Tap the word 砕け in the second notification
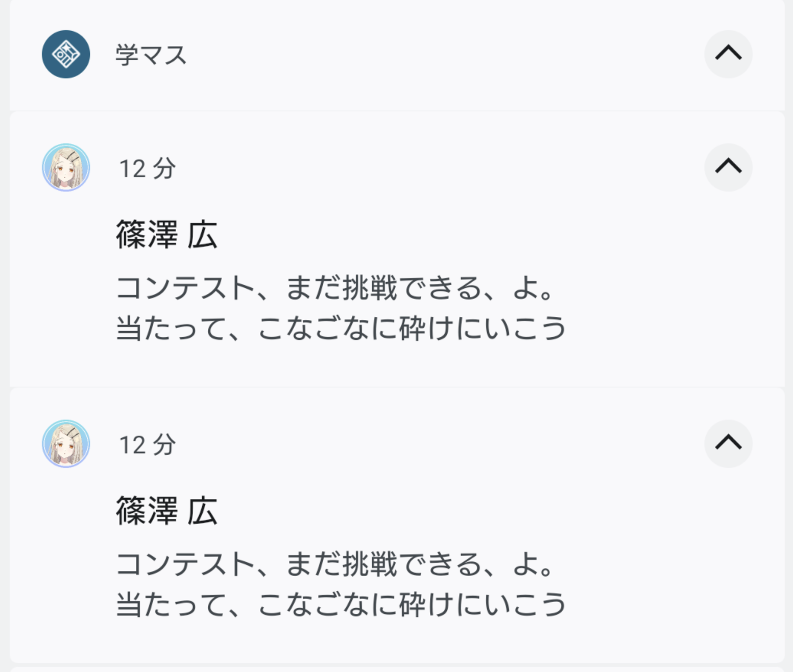The width and height of the screenshot is (793, 672). pyautogui.click(x=426, y=604)
